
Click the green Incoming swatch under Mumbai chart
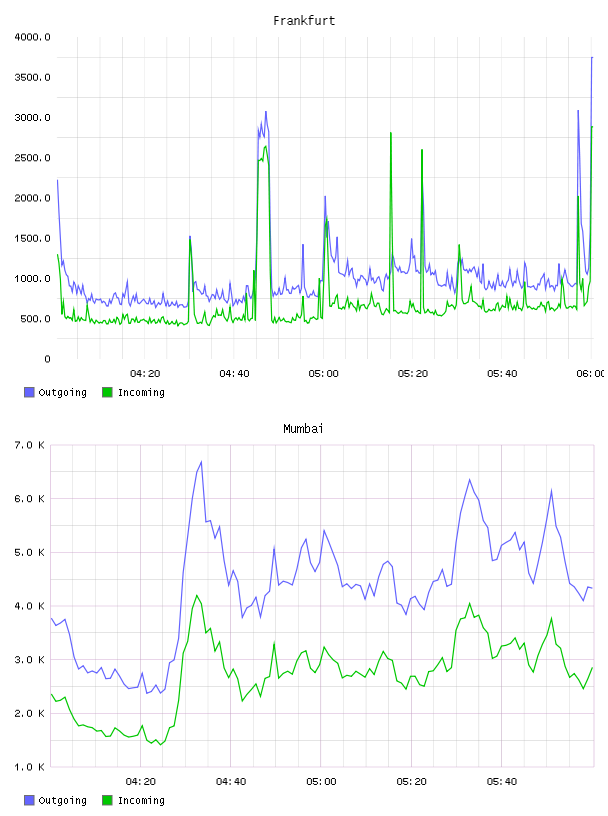coord(107,800)
